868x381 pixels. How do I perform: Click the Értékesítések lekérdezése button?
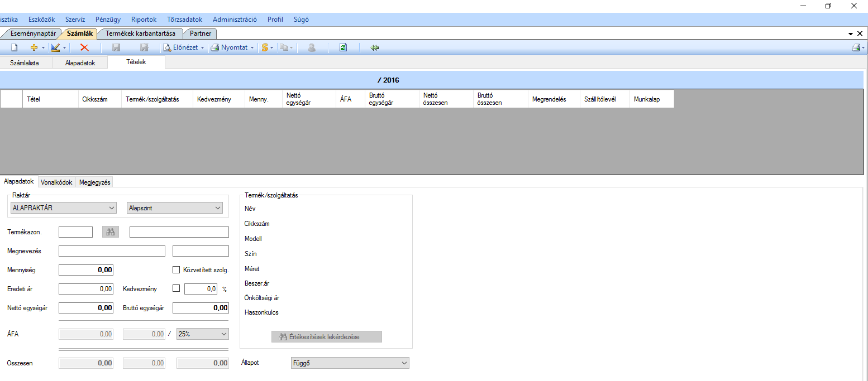tap(327, 336)
